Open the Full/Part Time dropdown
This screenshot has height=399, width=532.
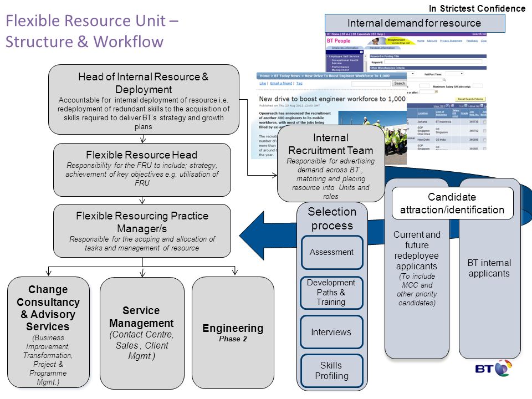[x=454, y=74]
